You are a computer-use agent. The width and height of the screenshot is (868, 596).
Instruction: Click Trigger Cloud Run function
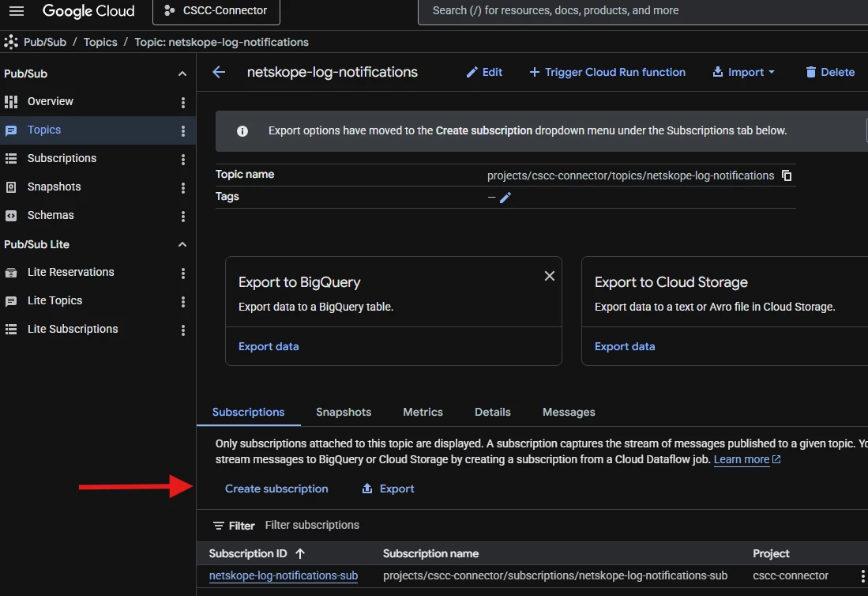[x=607, y=72]
